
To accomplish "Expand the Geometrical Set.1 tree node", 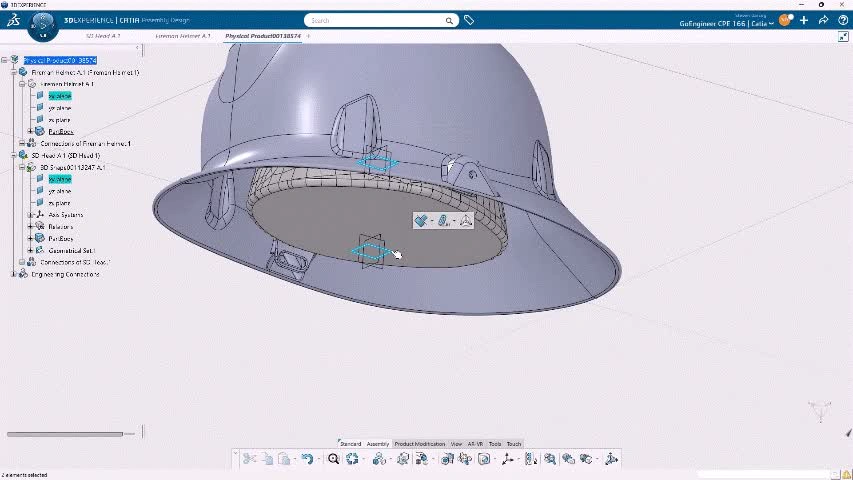I will pyautogui.click(x=30, y=250).
